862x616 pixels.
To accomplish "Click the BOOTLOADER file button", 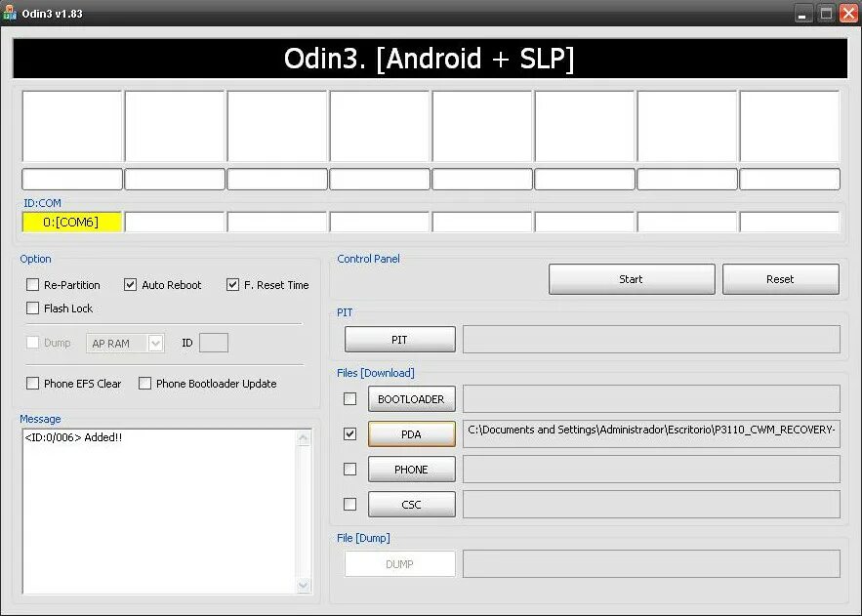I will pos(412,399).
